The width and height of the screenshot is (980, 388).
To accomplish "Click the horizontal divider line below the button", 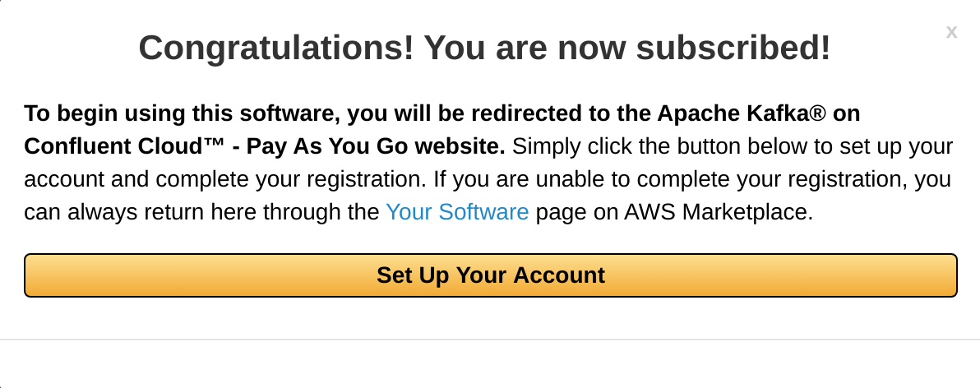I will (490, 339).
